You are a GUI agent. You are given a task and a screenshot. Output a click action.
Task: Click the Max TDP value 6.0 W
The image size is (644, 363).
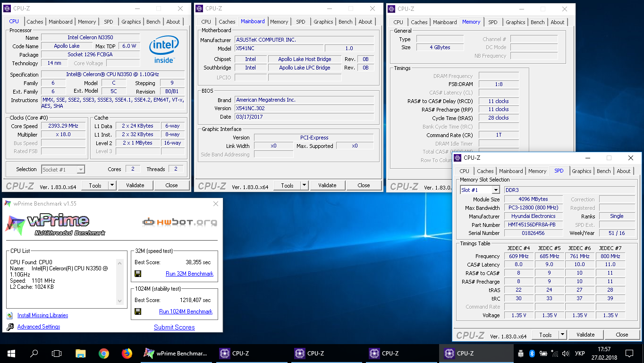click(129, 46)
